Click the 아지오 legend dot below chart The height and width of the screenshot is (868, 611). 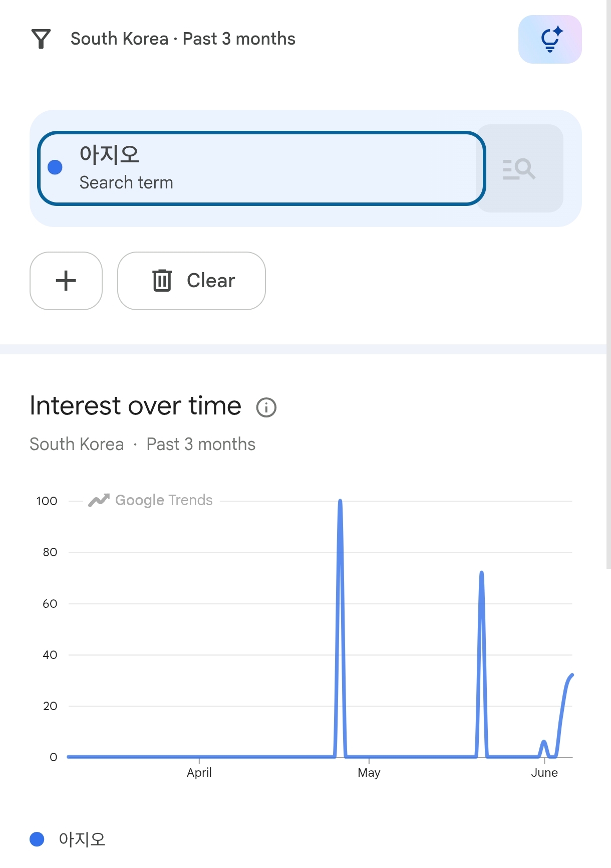(x=37, y=839)
